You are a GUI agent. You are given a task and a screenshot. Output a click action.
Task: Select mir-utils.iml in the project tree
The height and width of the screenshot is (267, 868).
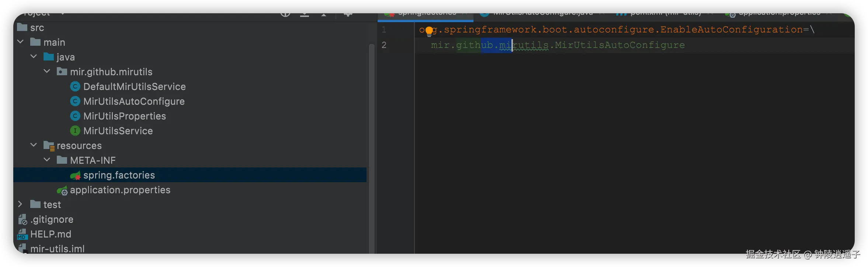(x=57, y=249)
